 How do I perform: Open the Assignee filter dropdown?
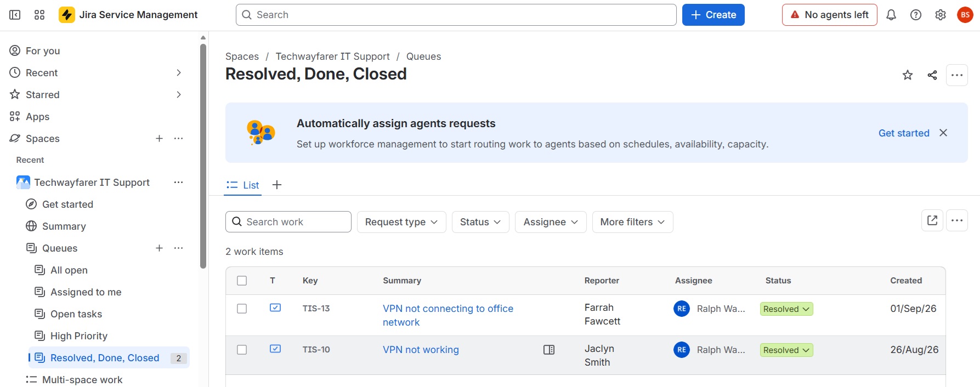coord(551,222)
